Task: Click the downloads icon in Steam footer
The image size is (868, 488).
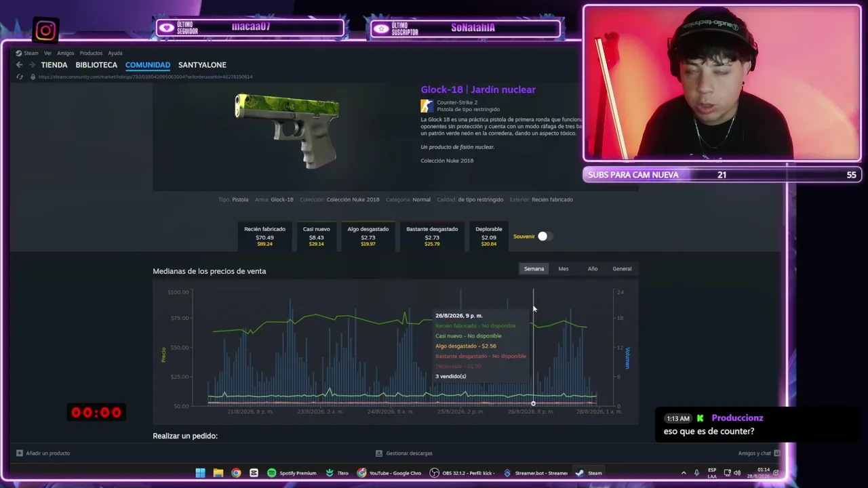Action: 379,453
